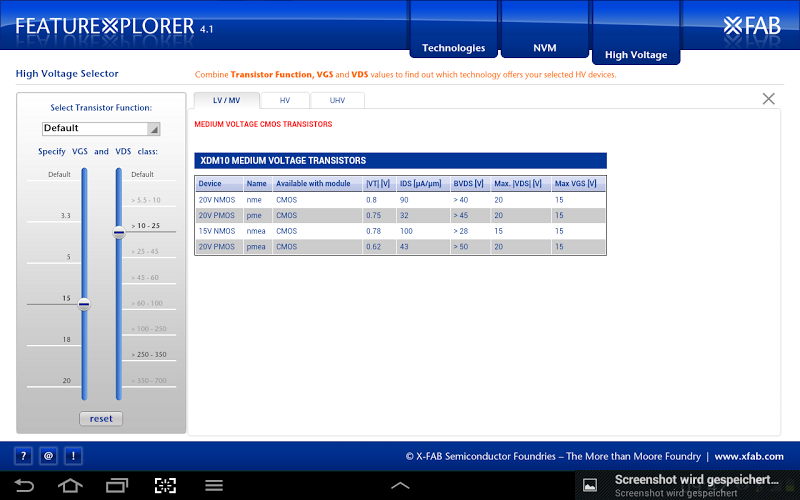Click the pmea name cell
This screenshot has width=800, height=500.
pyautogui.click(x=256, y=247)
